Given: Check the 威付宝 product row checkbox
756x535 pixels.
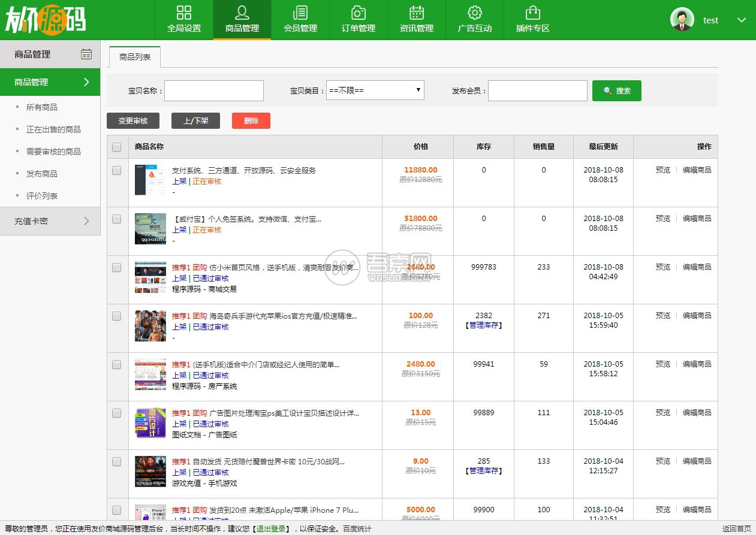Looking at the screenshot, I should [x=116, y=218].
